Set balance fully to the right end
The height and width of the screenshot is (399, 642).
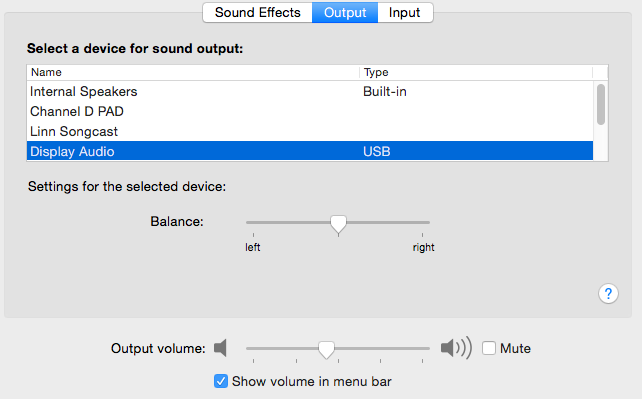tap(428, 222)
